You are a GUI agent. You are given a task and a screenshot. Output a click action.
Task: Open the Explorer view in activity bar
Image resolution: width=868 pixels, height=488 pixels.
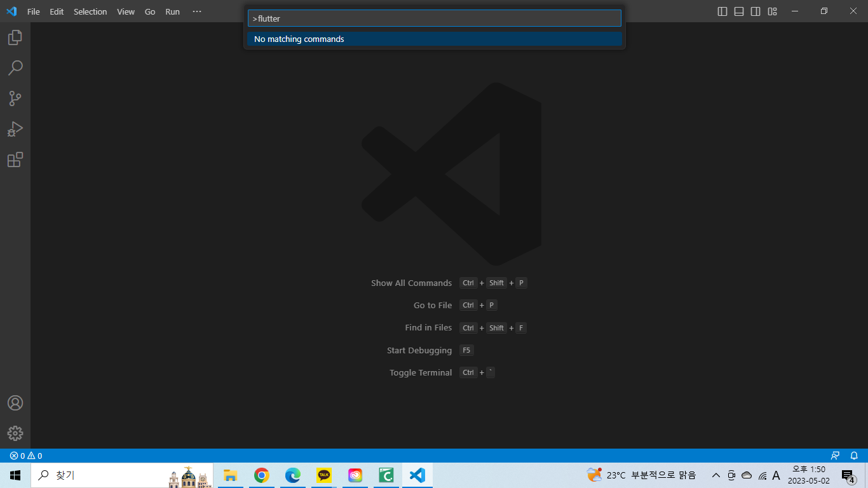(x=15, y=37)
